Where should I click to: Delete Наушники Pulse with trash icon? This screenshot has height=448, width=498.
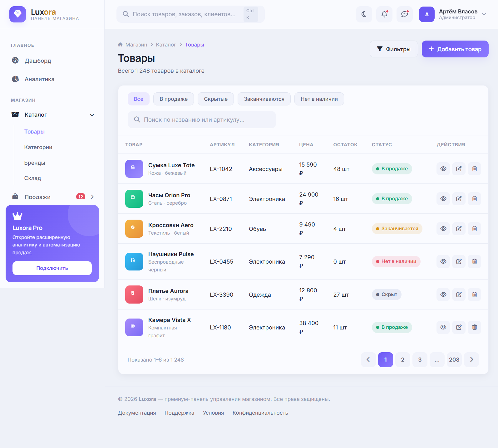(x=475, y=261)
